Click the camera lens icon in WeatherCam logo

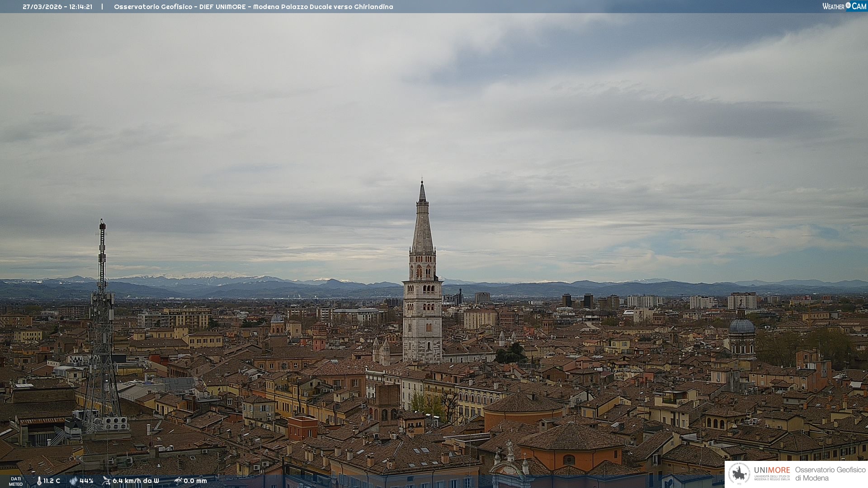(x=848, y=5)
